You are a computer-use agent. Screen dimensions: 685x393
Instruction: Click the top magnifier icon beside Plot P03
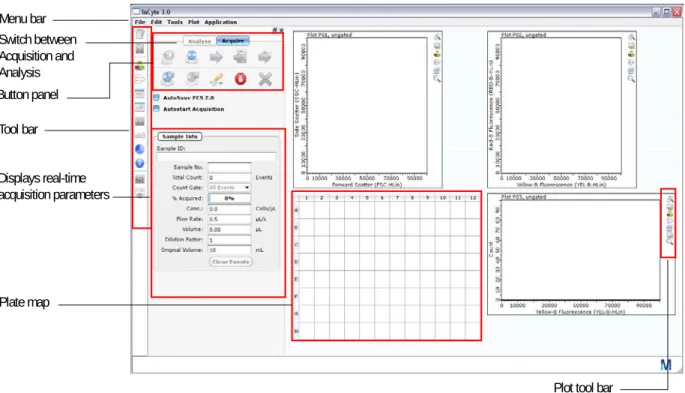[x=670, y=200]
